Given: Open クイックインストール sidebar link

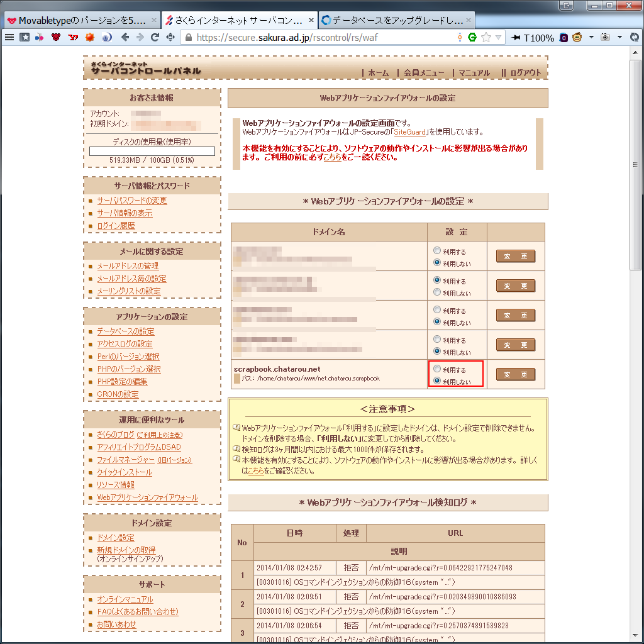Looking at the screenshot, I should 125,472.
